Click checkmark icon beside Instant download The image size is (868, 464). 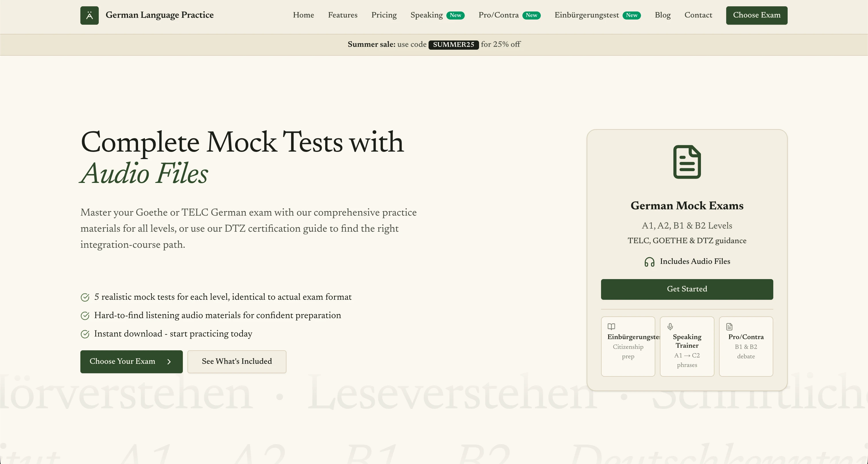click(x=85, y=334)
